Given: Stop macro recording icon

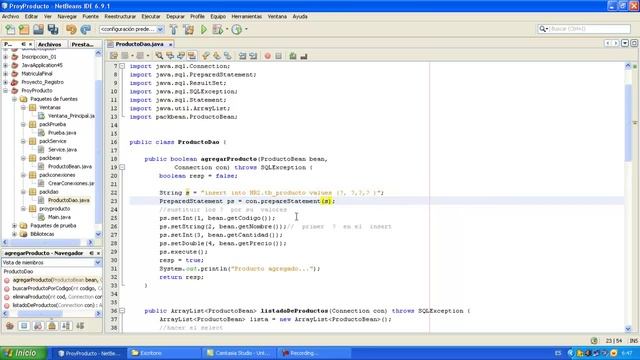Looking at the screenshot, I should [278, 56].
